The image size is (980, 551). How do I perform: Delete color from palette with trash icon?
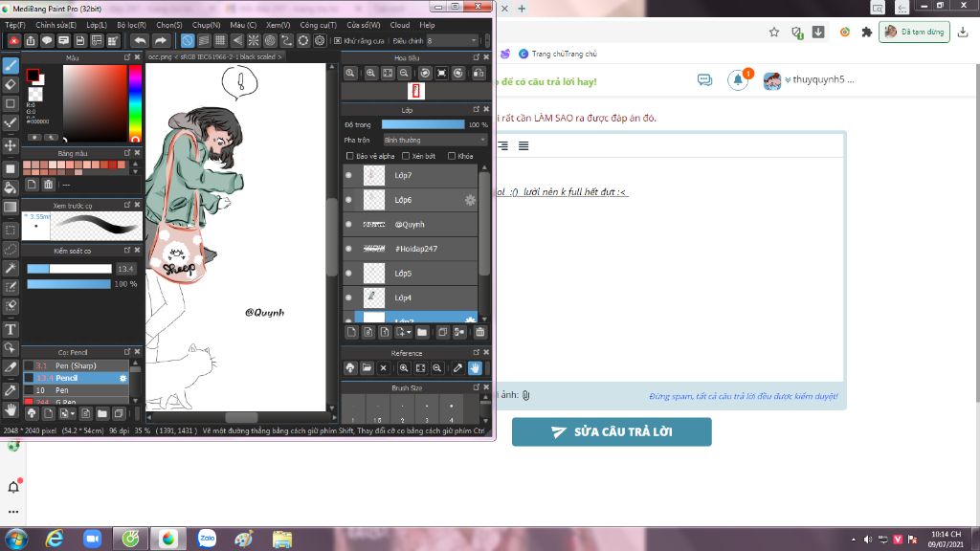pos(49,185)
